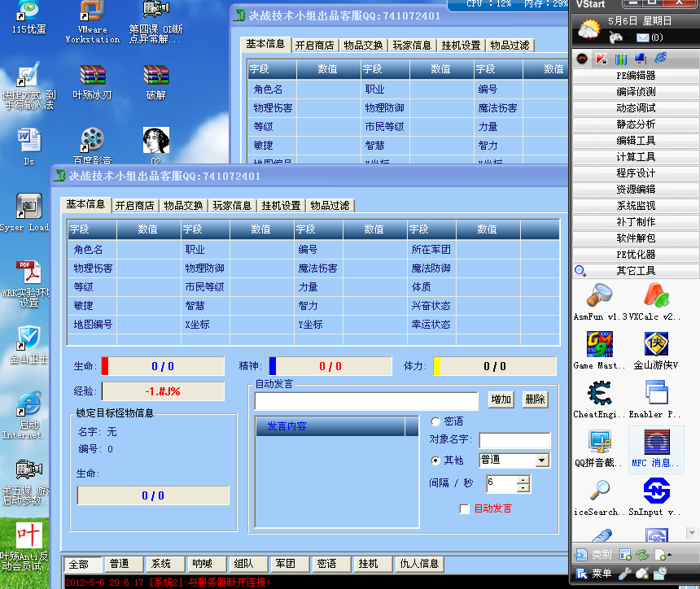Image resolution: width=700 pixels, height=589 pixels.
Task: Click the 增加 button
Action: (501, 399)
